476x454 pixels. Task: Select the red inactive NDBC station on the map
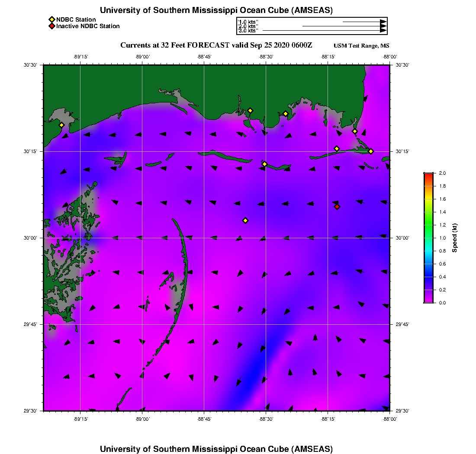point(337,207)
